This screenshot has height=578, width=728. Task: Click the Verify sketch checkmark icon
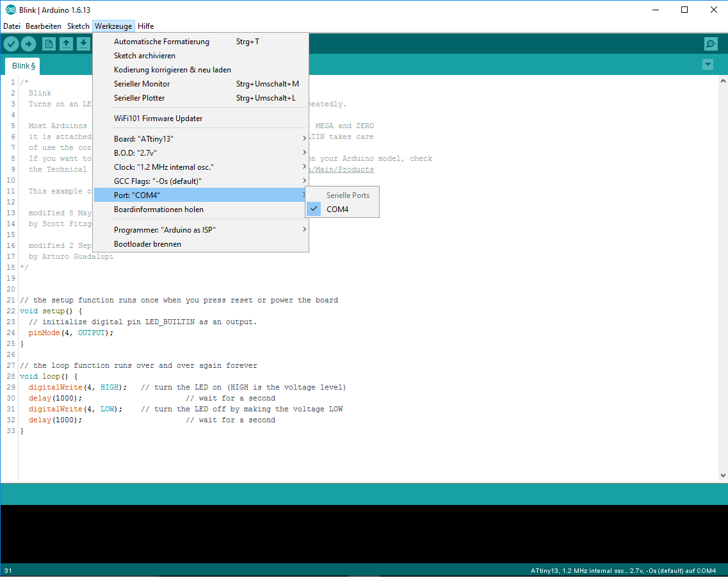coord(11,44)
